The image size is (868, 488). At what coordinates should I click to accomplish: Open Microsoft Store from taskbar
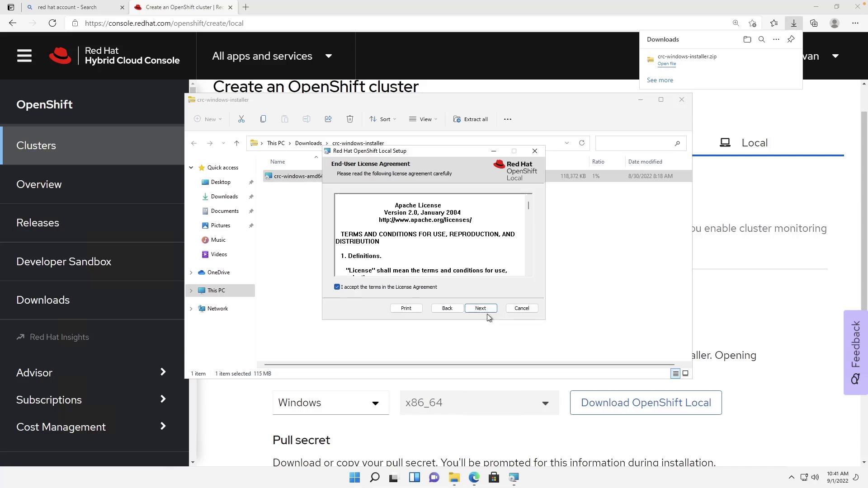click(x=494, y=478)
